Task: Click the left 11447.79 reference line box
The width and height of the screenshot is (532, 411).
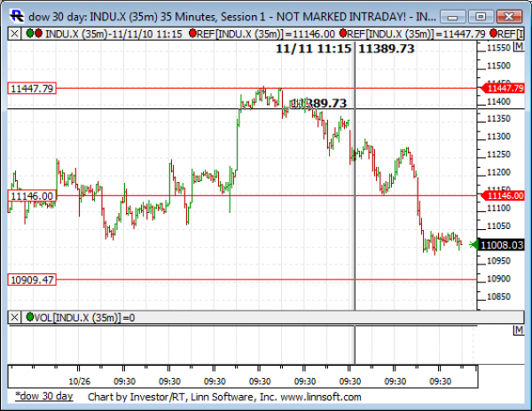Action: [x=32, y=88]
